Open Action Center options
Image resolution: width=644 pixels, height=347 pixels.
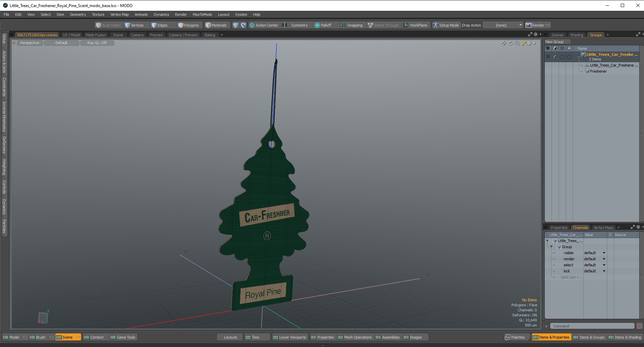coord(264,25)
